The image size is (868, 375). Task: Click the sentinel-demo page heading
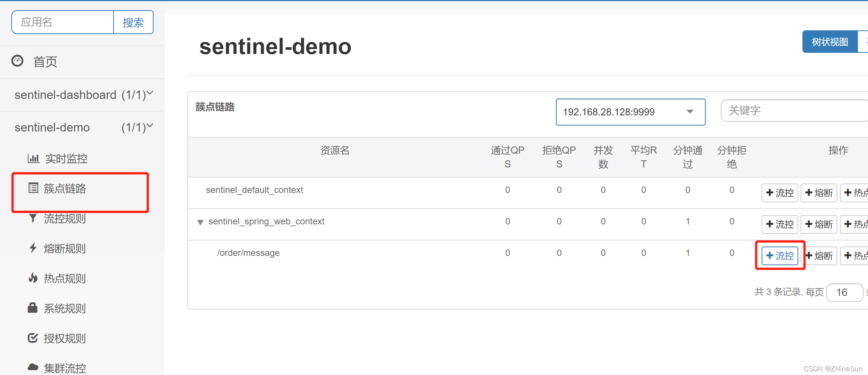click(x=275, y=46)
